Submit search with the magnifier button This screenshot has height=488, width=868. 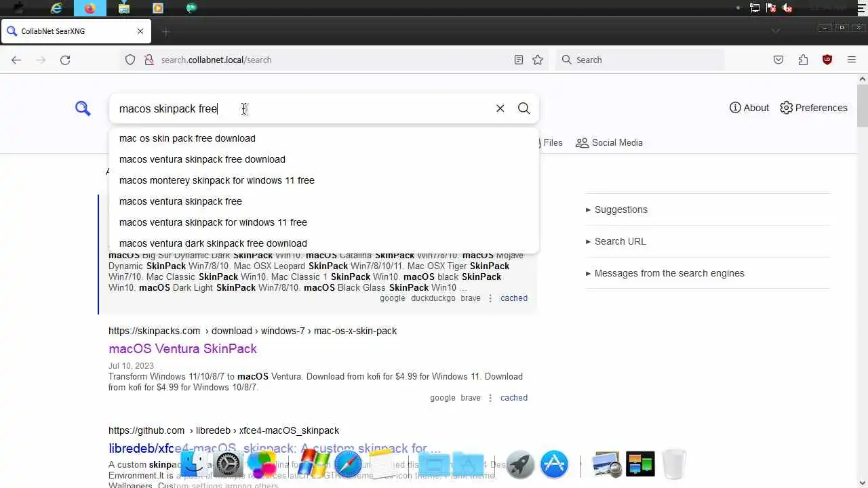(x=524, y=108)
